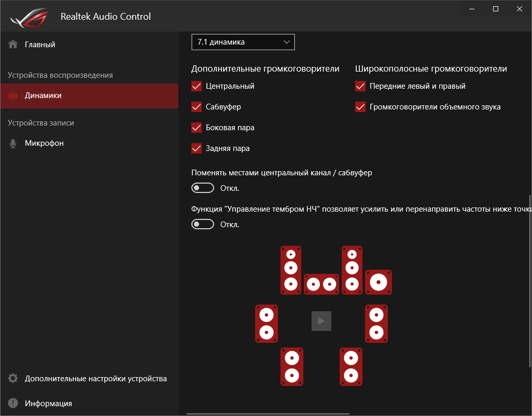The width and height of the screenshot is (532, 416).
Task: Open the 7.1 динамика dropdown
Action: 243,42
